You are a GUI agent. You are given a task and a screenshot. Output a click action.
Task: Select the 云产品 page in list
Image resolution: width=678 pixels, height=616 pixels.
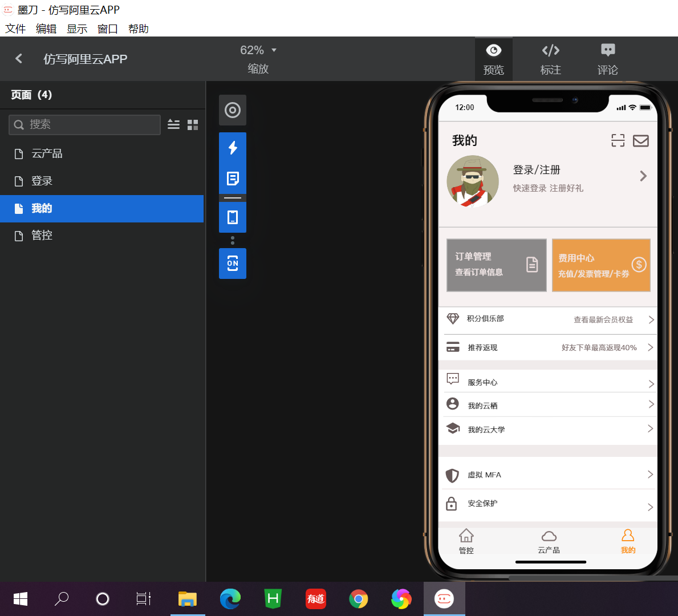(x=102, y=153)
